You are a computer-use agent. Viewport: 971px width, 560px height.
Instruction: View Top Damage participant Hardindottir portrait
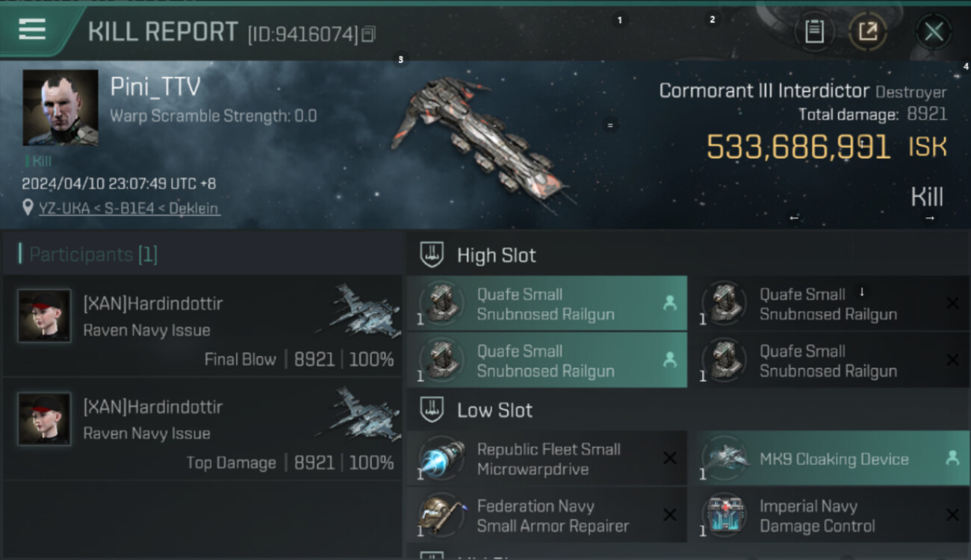[45, 419]
